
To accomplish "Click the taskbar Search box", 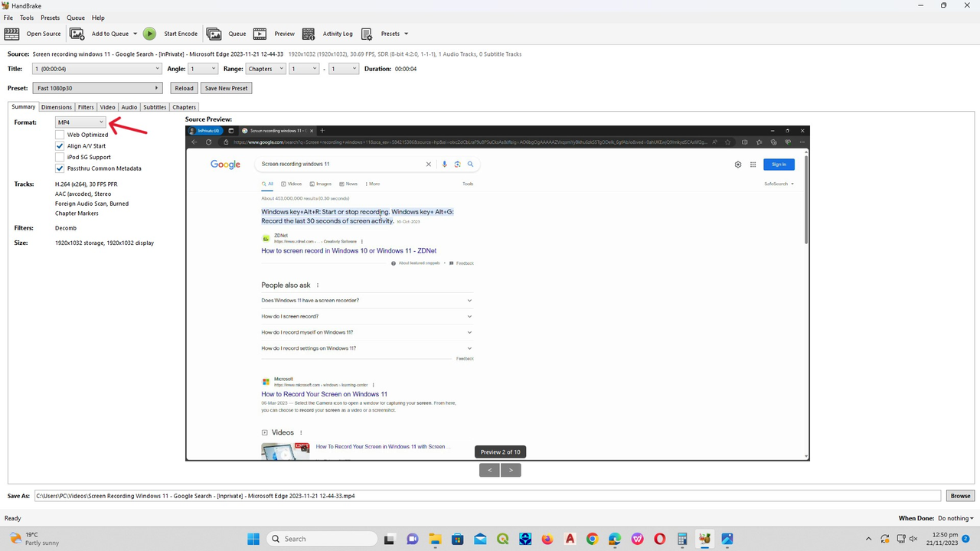I will [322, 539].
